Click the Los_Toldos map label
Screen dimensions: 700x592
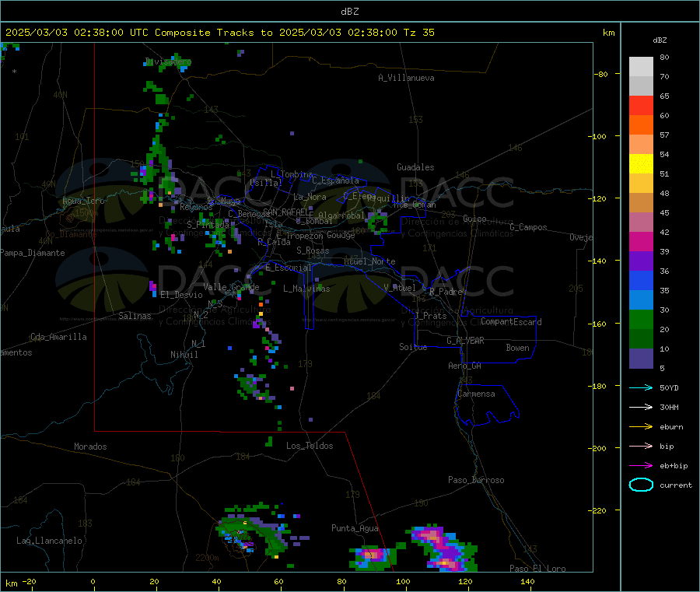click(310, 446)
